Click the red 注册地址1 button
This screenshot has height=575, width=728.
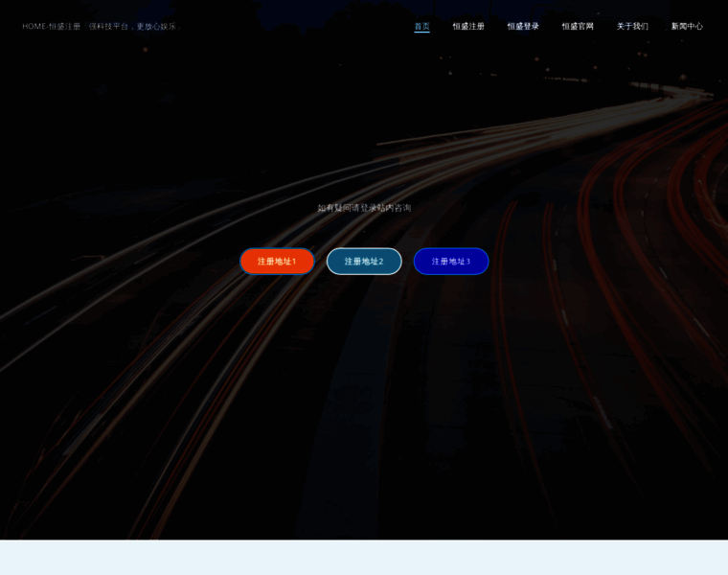coord(277,262)
